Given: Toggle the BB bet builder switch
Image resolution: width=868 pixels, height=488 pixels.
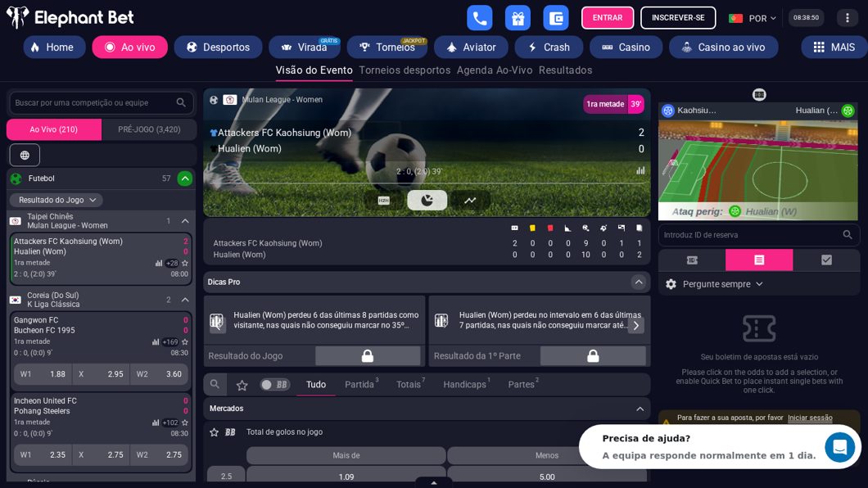Looking at the screenshot, I should coord(275,385).
